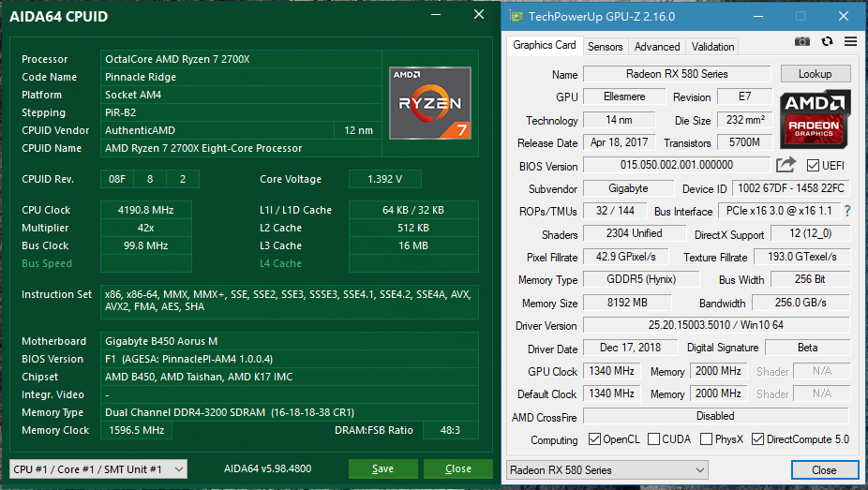Click the Code Name value Pinnacle Ridge
This screenshot has height=490, width=868.
[x=241, y=77]
